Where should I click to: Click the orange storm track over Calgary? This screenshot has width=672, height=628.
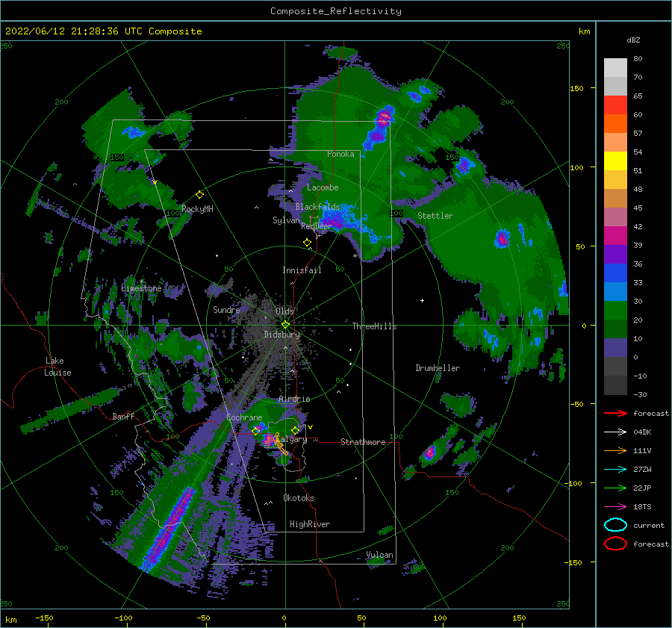pyautogui.click(x=280, y=444)
